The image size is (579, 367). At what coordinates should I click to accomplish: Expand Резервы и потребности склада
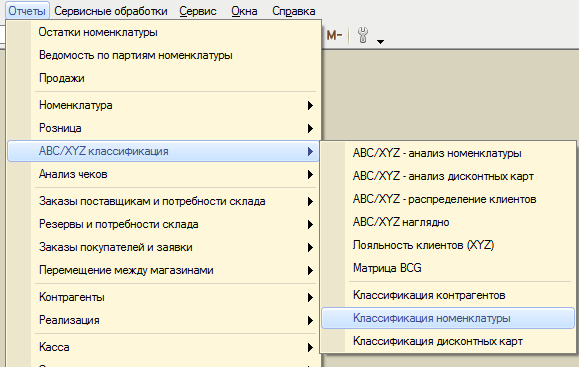163,224
